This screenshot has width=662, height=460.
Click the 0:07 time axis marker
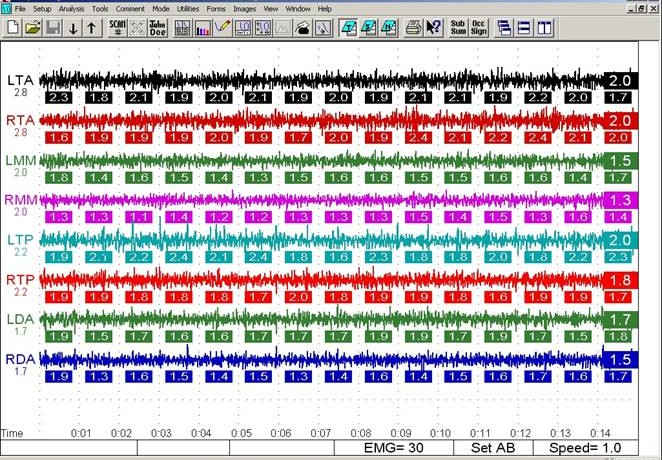pos(320,433)
